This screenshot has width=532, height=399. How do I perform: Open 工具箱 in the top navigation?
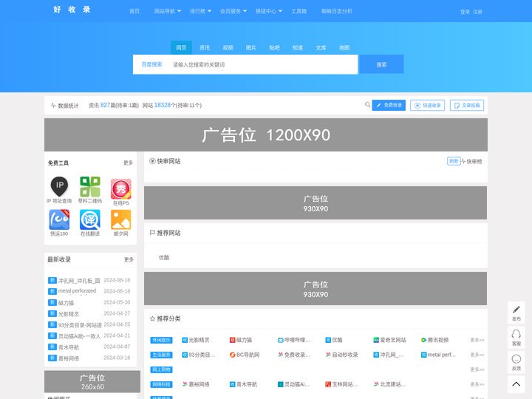tap(299, 11)
